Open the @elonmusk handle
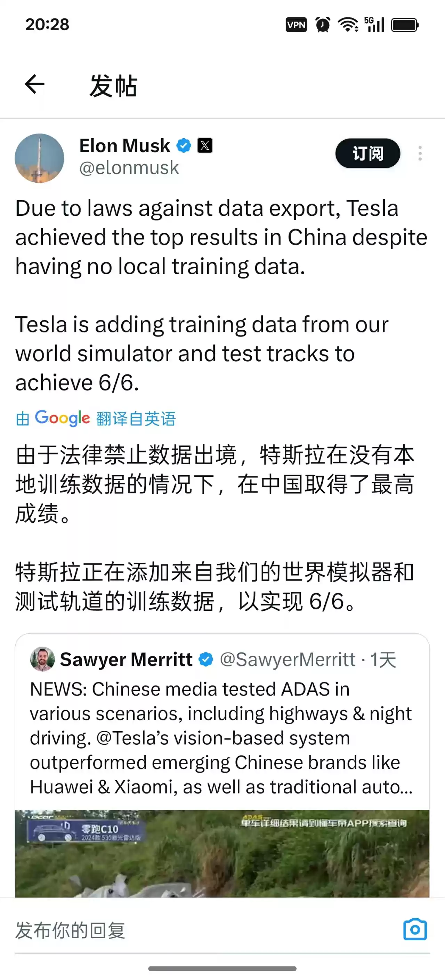This screenshot has width=445, height=980. (129, 168)
